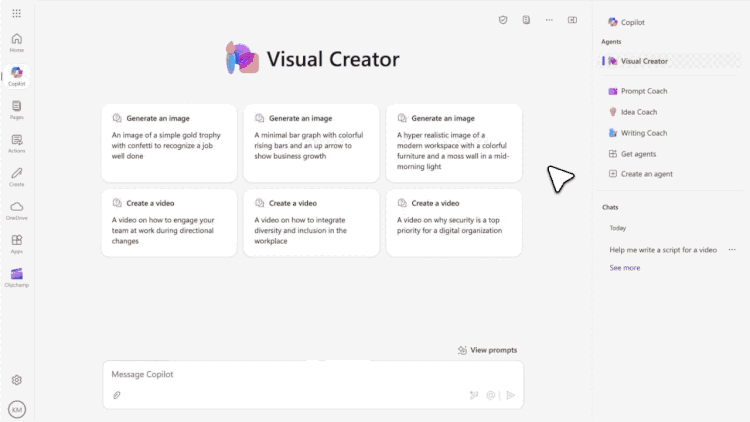Open Actions in the left sidebar
This screenshot has width=750, height=422.
pos(17,143)
